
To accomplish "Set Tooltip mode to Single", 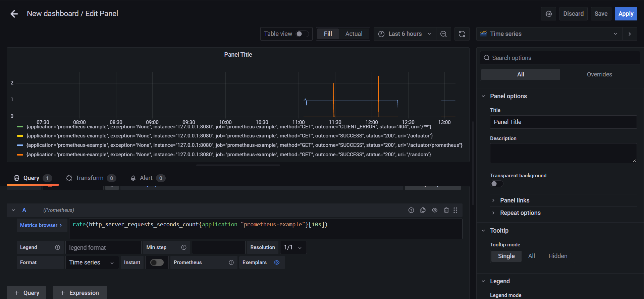I will coord(506,256).
